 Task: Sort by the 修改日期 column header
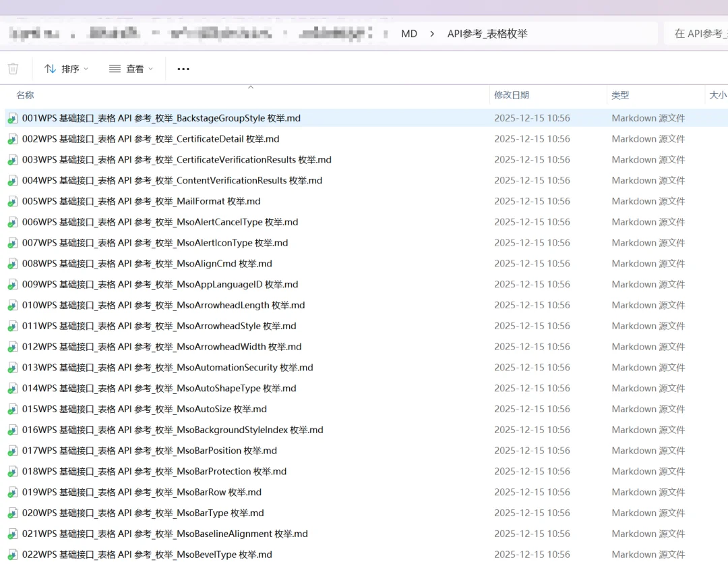[512, 95]
